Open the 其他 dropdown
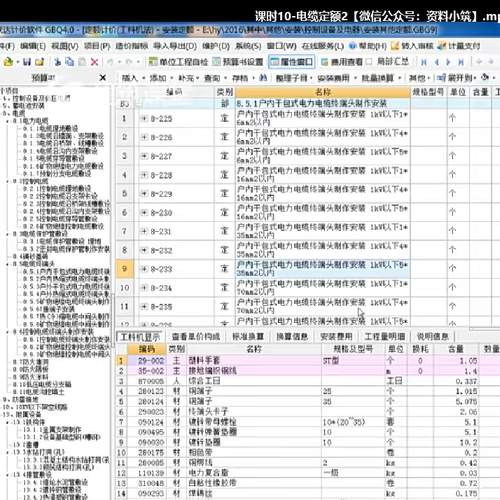 pos(419,78)
